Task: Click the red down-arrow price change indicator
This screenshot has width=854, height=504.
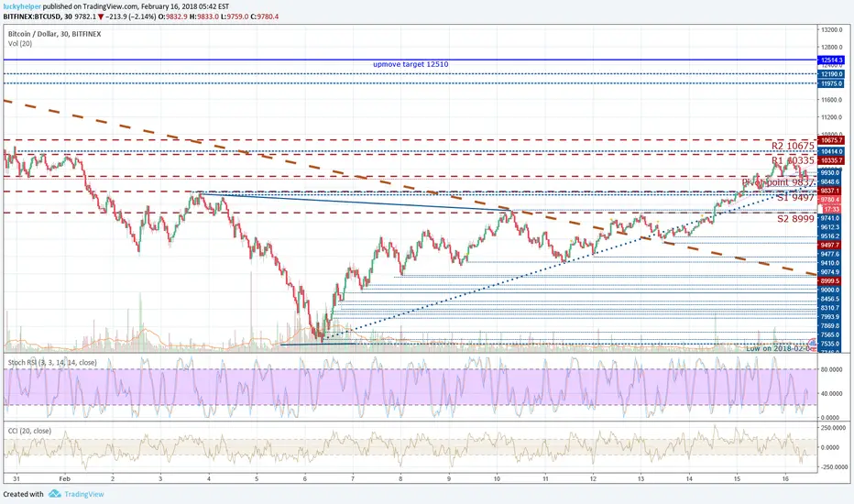Action: [102, 16]
